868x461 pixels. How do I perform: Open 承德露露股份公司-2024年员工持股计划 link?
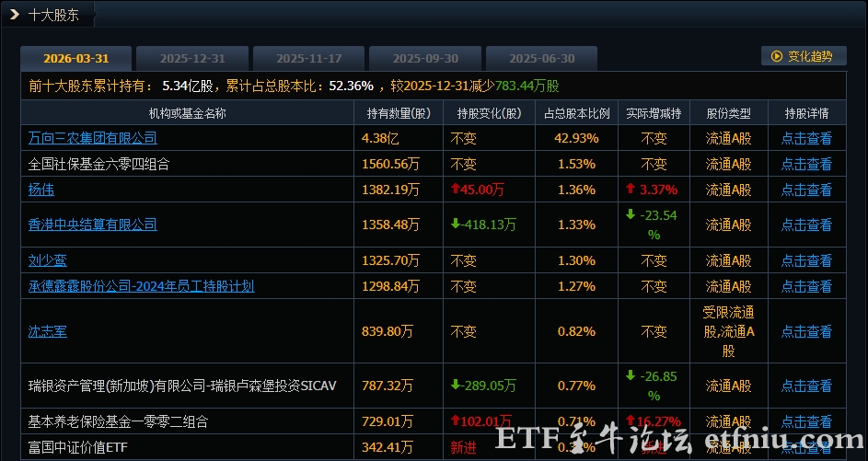pyautogui.click(x=141, y=286)
